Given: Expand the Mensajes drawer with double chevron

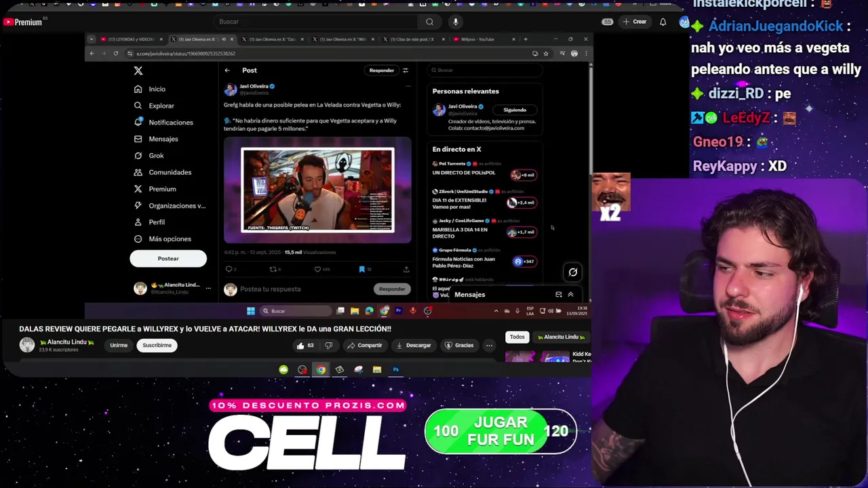Looking at the screenshot, I should (x=570, y=295).
